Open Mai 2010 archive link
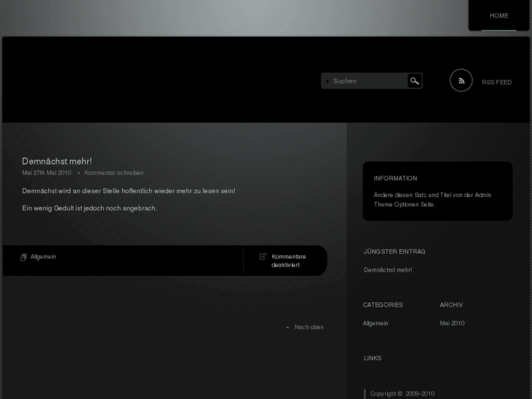This screenshot has width=532, height=399. pos(452,324)
